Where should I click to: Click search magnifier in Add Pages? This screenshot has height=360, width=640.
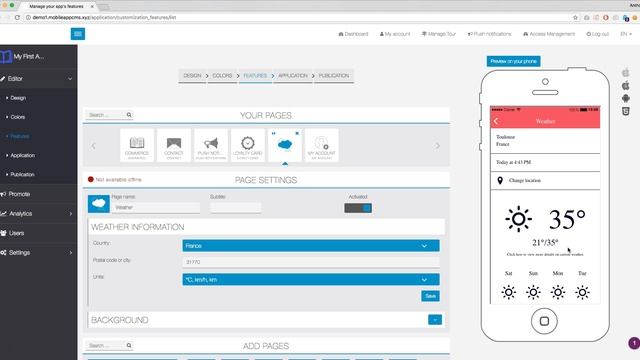129,346
